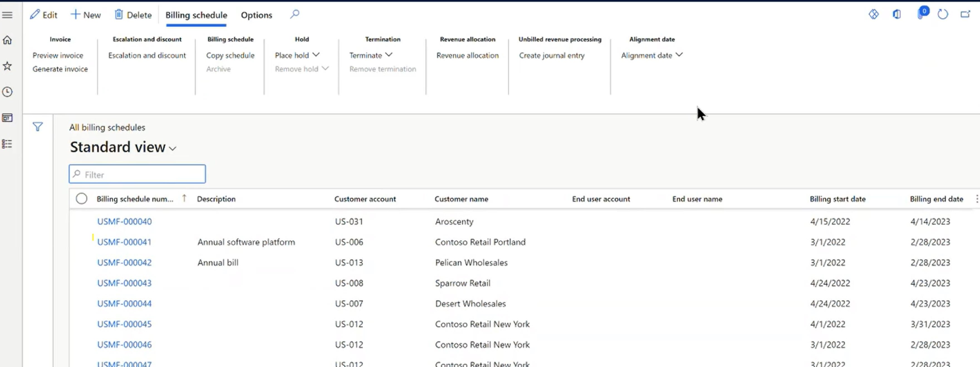Go to the Home page icon
The image size is (980, 367).
(x=7, y=40)
